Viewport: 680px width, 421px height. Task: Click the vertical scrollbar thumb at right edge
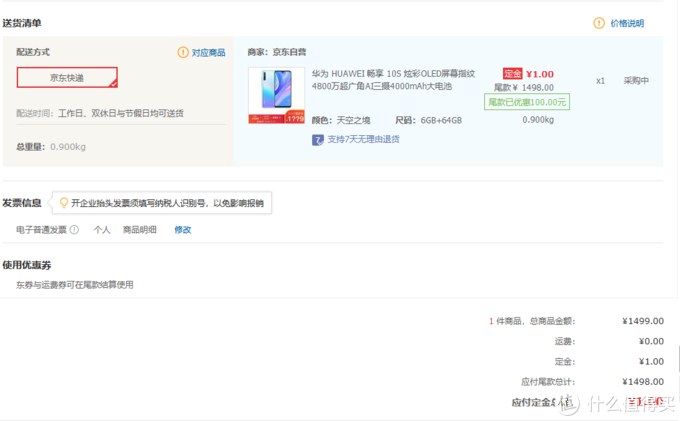point(679,359)
